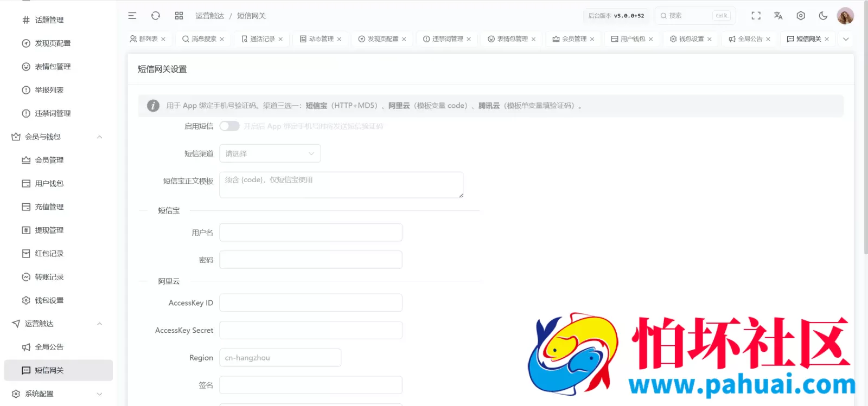Open 充值管理 in sidebar

tap(59, 207)
